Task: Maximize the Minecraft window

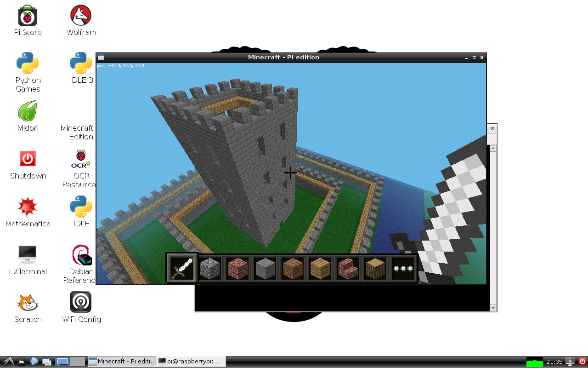Action: (474, 57)
